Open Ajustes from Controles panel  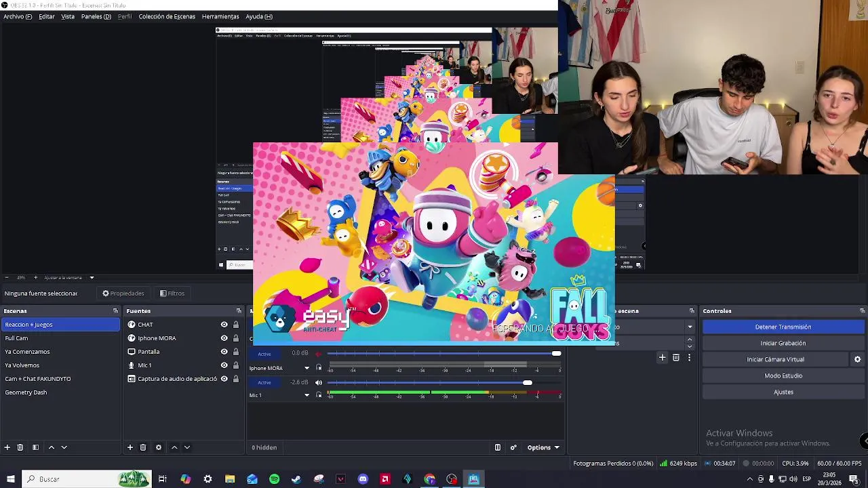[783, 392]
